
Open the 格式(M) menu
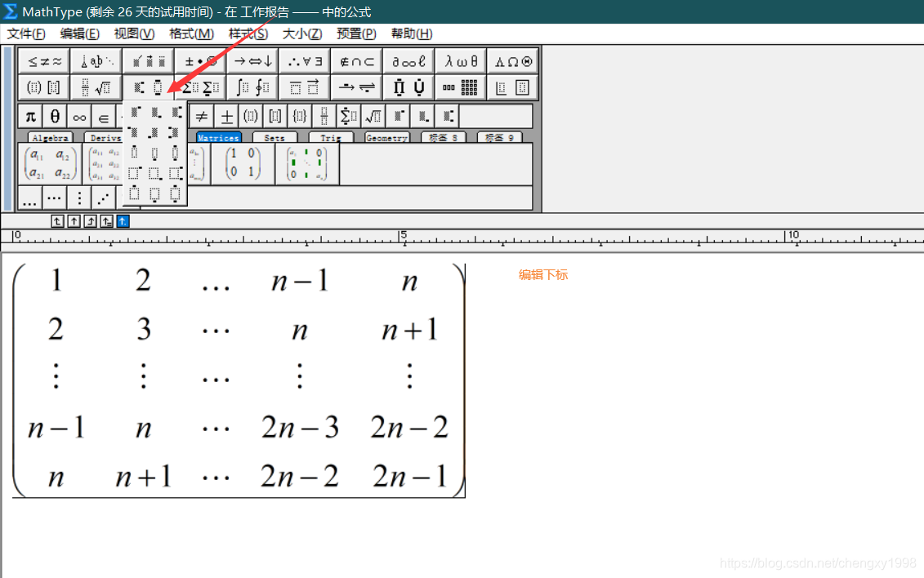click(x=191, y=33)
